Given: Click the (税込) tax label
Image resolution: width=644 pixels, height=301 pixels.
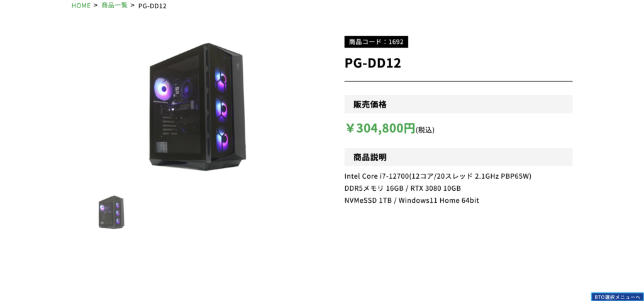Looking at the screenshot, I should pyautogui.click(x=425, y=130).
